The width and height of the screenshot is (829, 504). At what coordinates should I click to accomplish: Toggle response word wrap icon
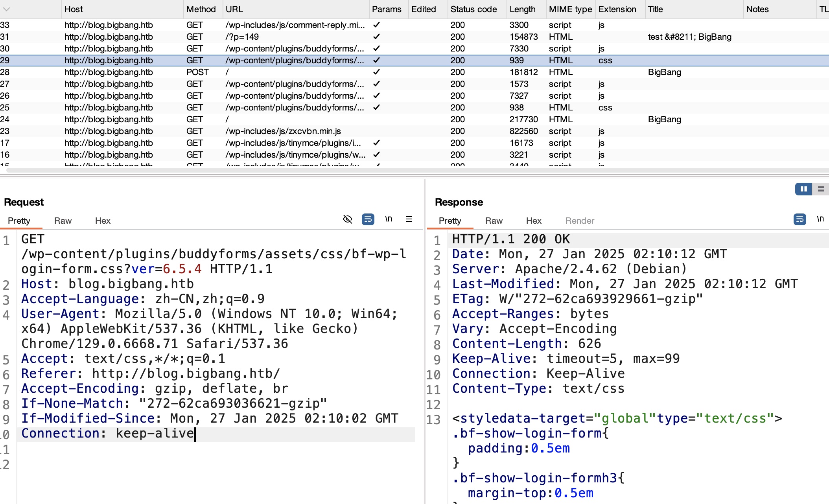click(x=800, y=219)
